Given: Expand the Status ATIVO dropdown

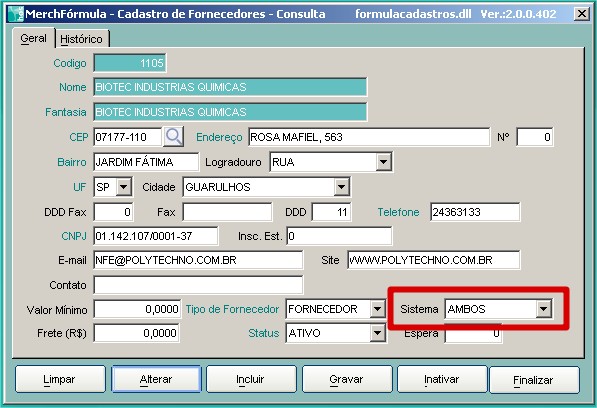Looking at the screenshot, I should click(378, 333).
